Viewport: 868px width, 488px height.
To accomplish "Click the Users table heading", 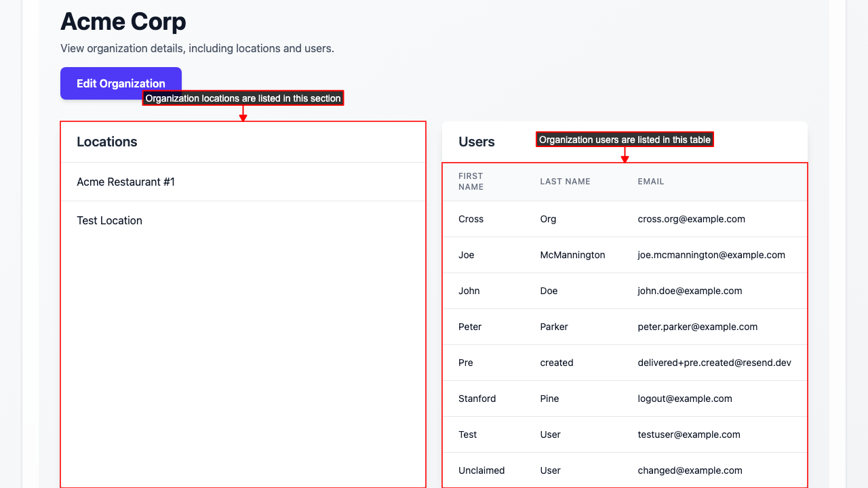I will 477,142.
